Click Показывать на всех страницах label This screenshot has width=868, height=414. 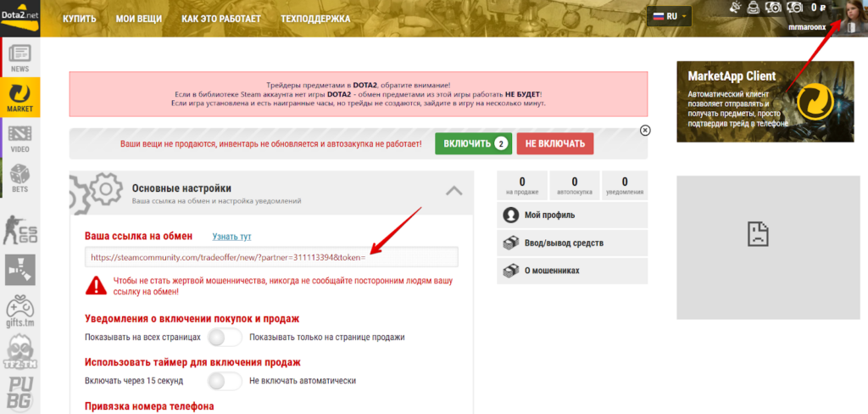point(142,337)
